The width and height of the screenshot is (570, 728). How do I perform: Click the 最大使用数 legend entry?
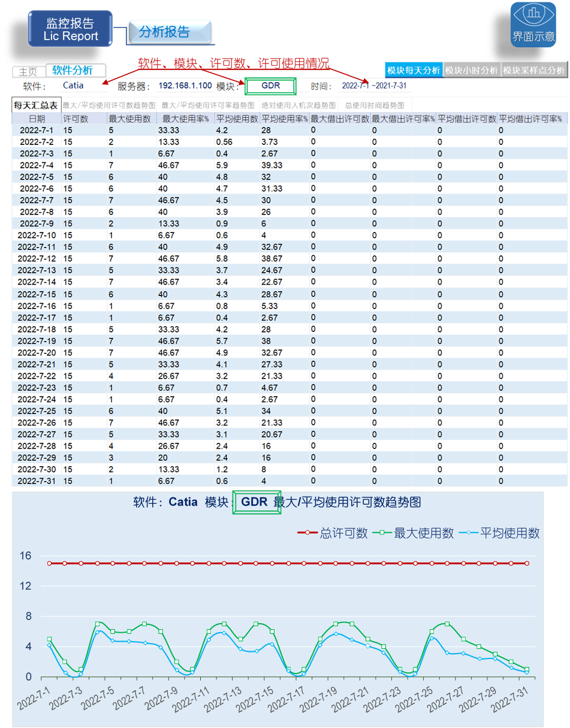(413, 533)
